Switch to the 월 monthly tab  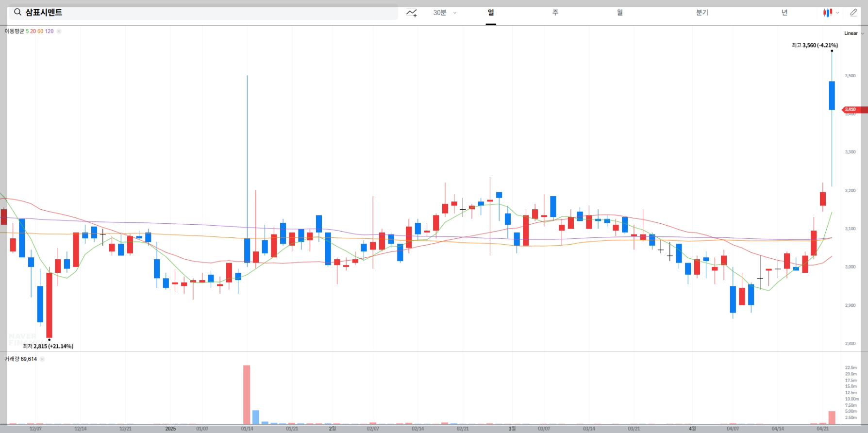click(x=620, y=13)
